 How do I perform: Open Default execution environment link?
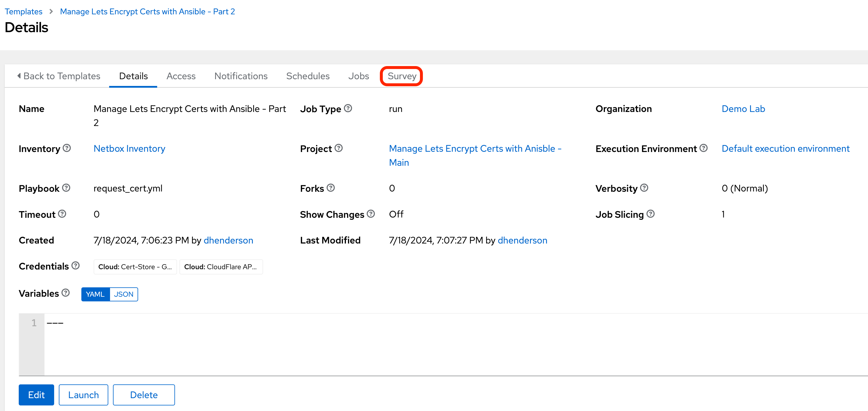click(x=785, y=148)
